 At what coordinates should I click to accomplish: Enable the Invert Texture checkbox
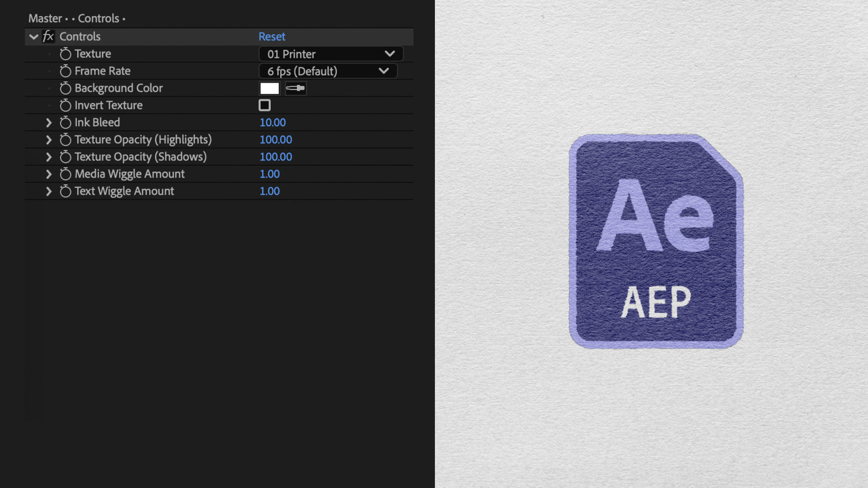264,105
